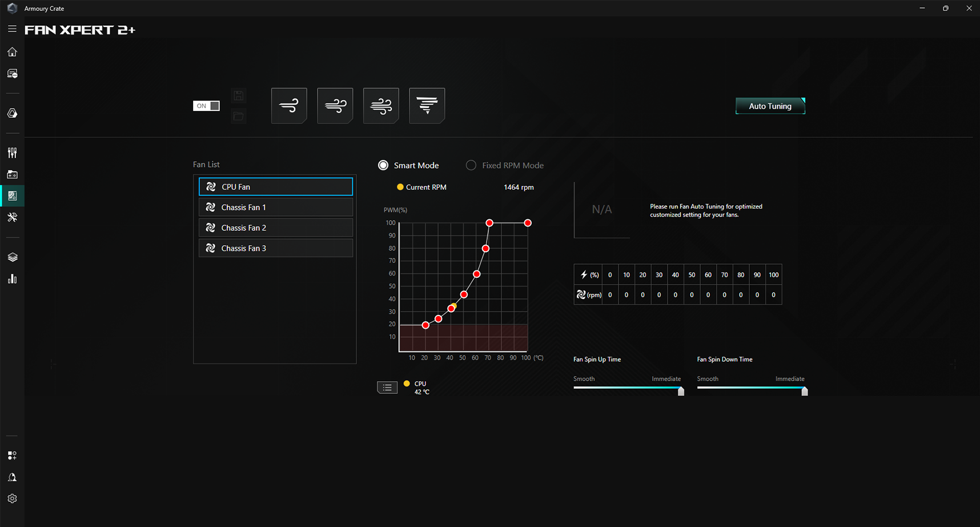980x527 pixels.
Task: Open the Device icon in the sidebar
Action: click(x=12, y=74)
